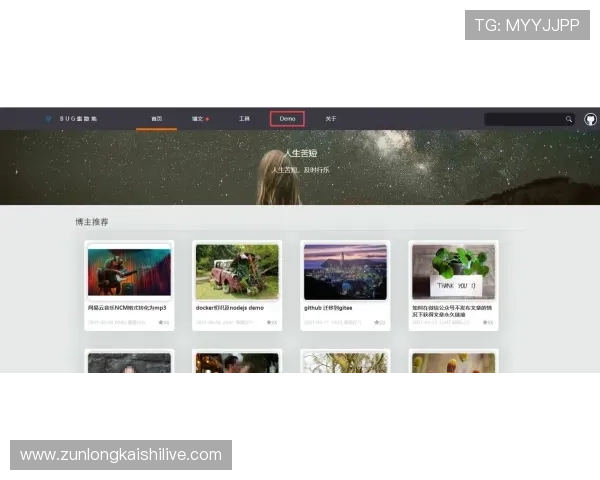Screen dimensions: 600x480
Task: Open the city night thumbnail for the gitee post
Action: 345,271
